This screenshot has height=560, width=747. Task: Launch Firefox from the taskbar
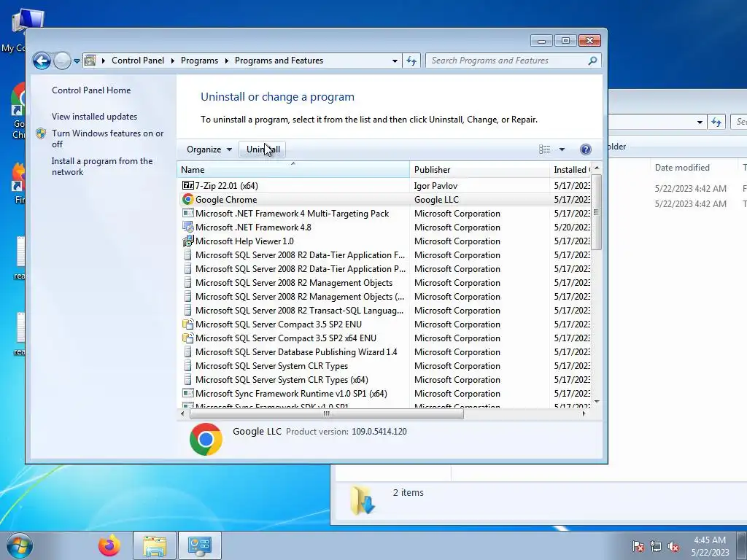coord(109,545)
